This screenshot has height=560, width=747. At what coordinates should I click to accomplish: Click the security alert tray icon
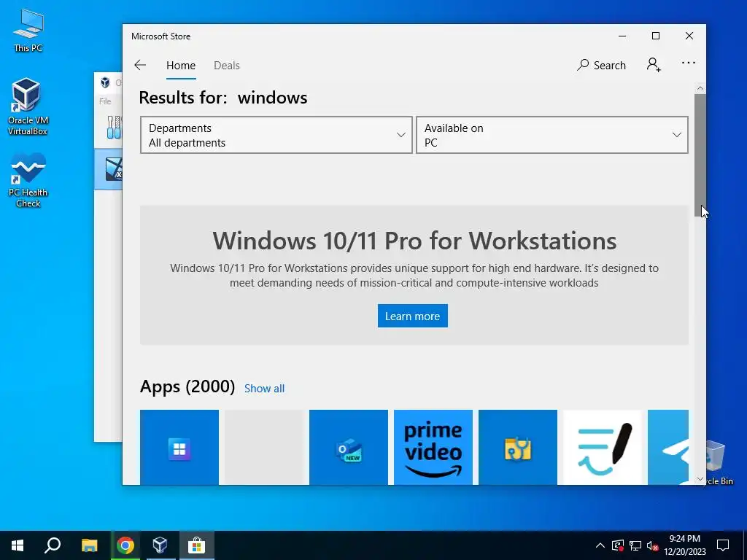click(x=617, y=545)
